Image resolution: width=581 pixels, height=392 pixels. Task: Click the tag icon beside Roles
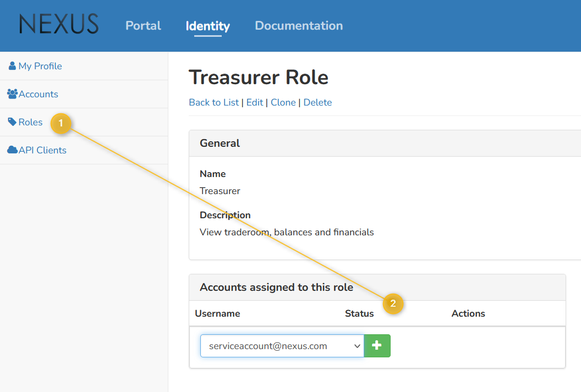click(x=12, y=122)
